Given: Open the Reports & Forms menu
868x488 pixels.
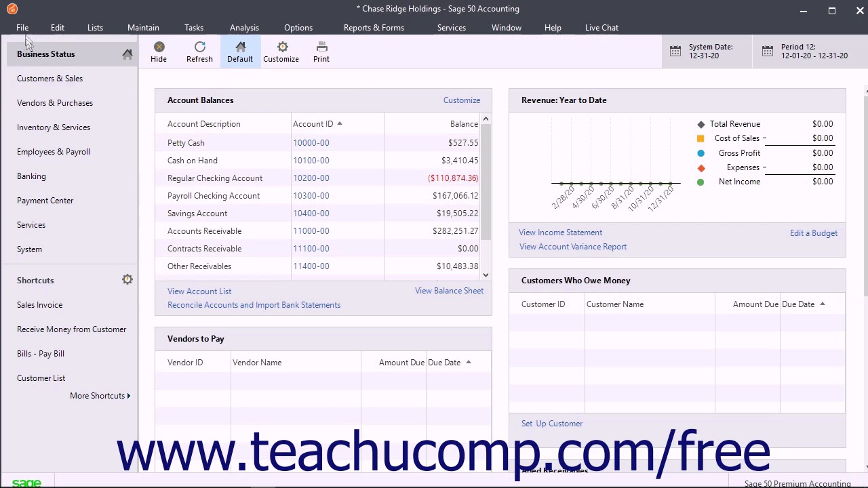Looking at the screenshot, I should 374,28.
